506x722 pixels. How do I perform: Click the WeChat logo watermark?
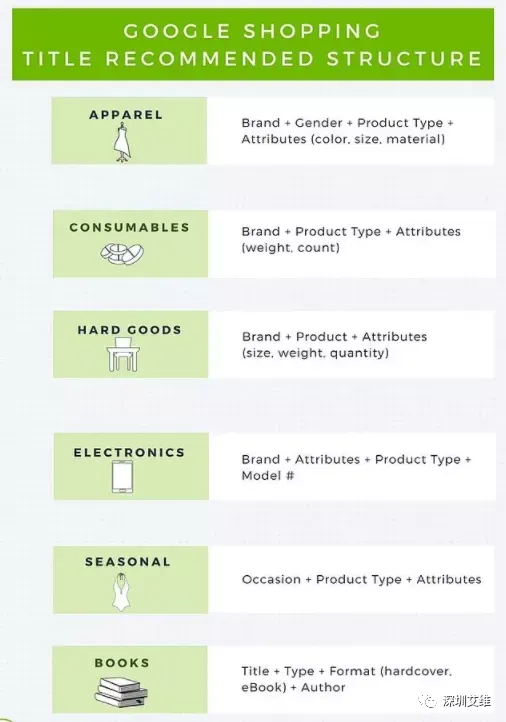pos(428,701)
